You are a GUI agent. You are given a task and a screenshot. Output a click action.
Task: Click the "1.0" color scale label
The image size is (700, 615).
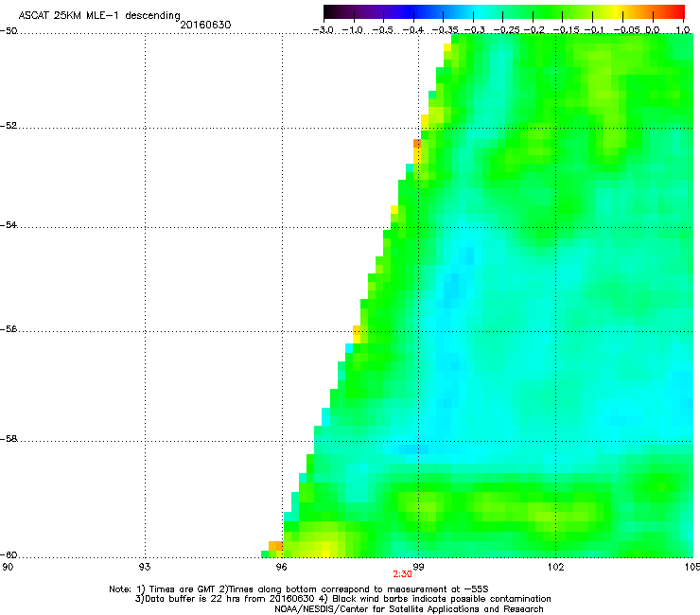coord(683,30)
